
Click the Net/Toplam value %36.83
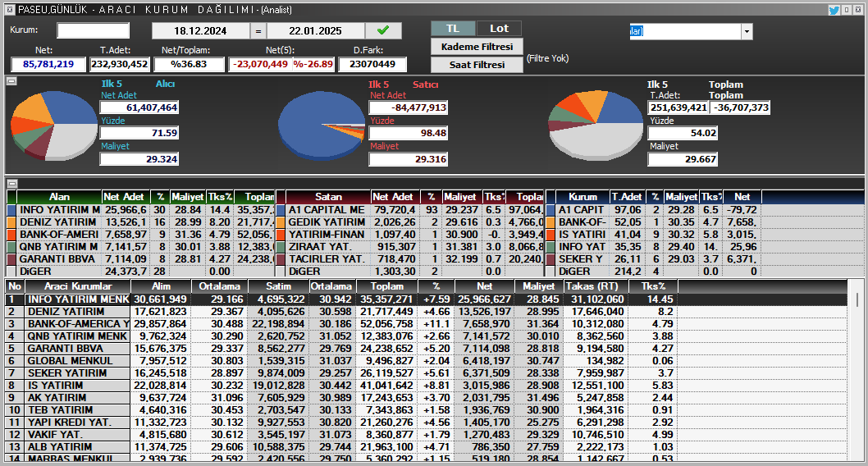click(189, 64)
